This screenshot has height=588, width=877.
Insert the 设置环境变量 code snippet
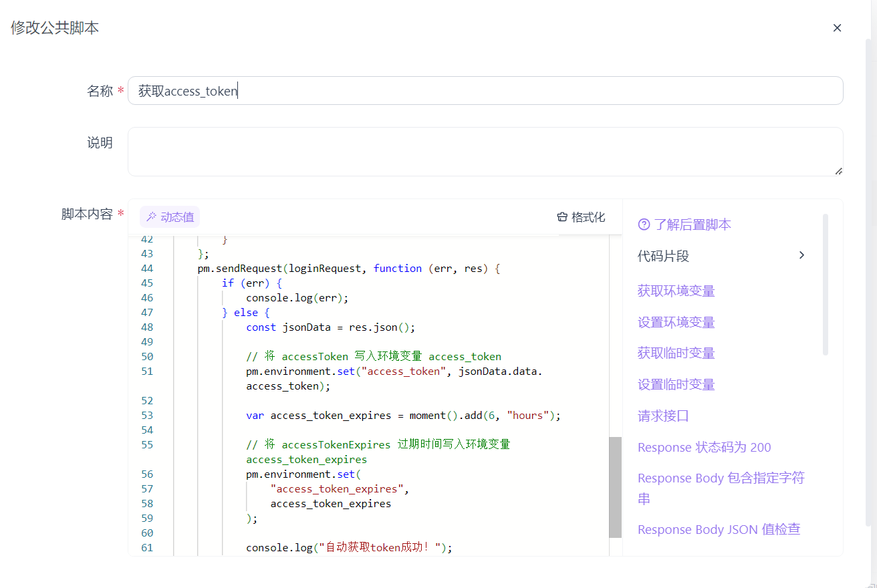coord(675,321)
